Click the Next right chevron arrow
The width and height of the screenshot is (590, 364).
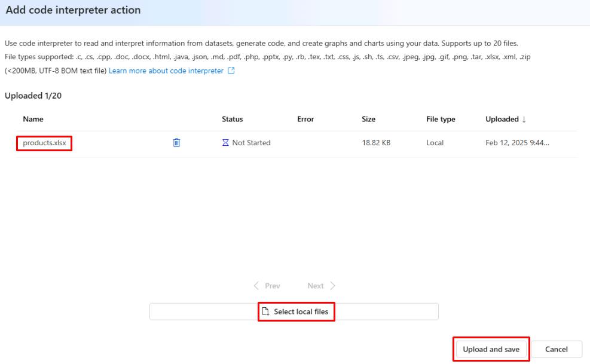333,286
